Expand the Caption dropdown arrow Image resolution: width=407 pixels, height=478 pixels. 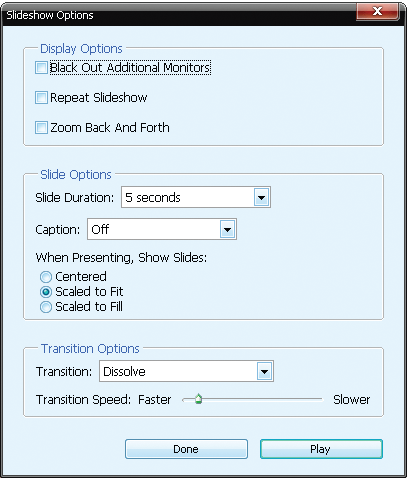tap(227, 229)
